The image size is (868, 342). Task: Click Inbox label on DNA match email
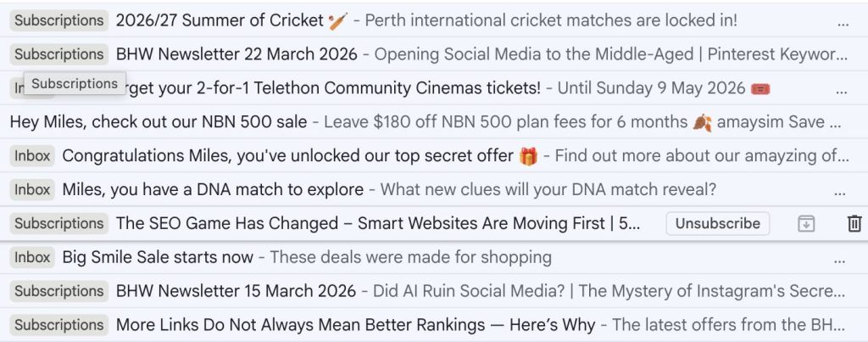[x=32, y=189]
